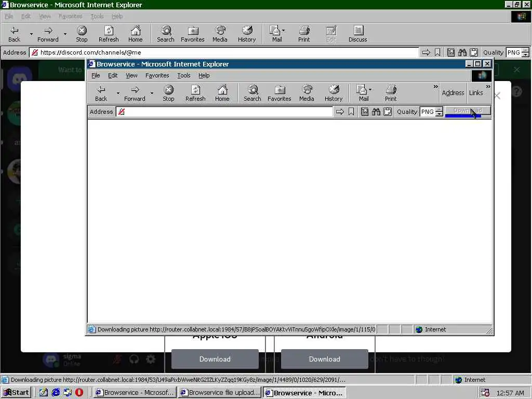Open File menu in front window
Image resolution: width=532 pixels, height=399 pixels.
96,75
